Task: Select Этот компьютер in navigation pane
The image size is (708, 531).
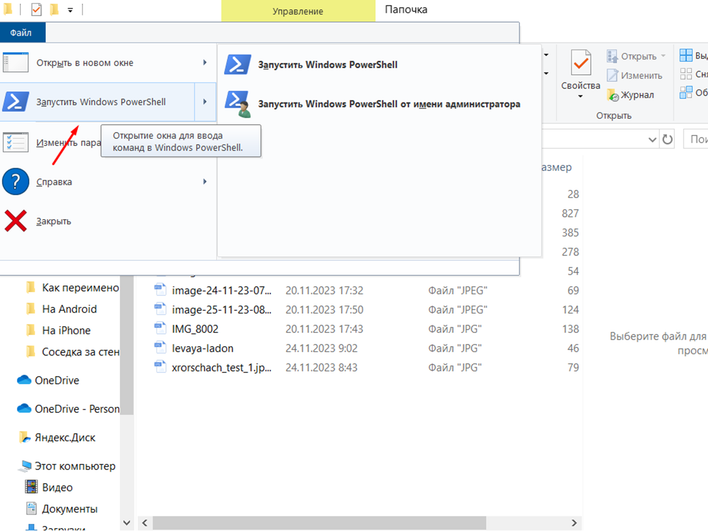Action: (67, 466)
